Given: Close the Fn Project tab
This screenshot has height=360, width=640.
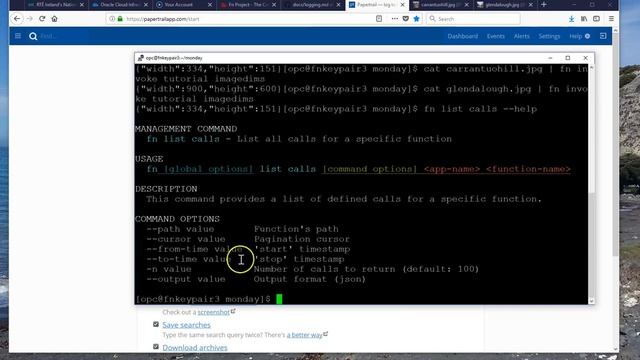Looking at the screenshot, I should pos(274,5).
